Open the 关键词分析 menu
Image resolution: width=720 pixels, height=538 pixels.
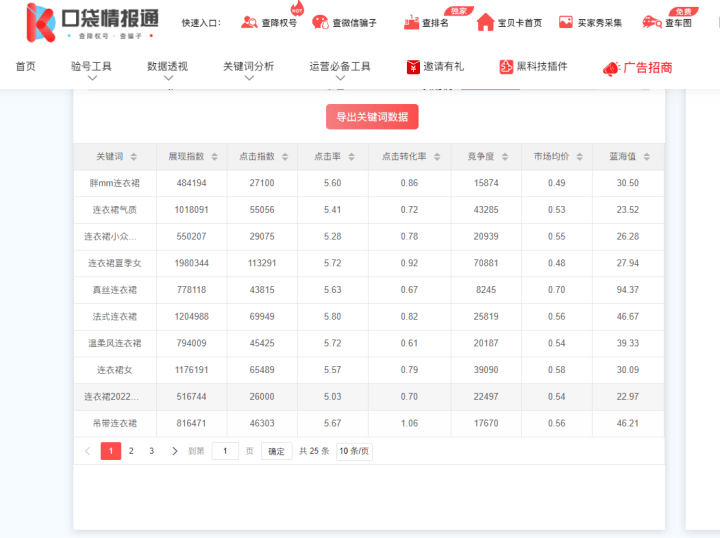coord(248,67)
